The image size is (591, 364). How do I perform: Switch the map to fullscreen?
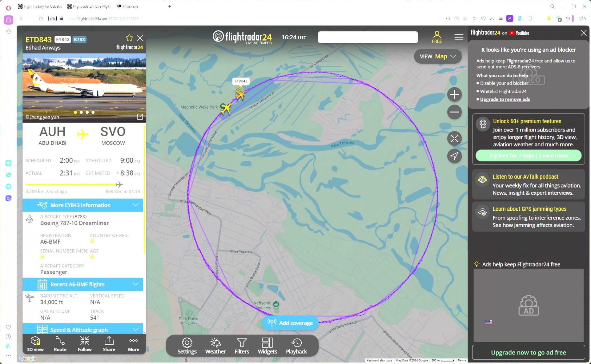(x=454, y=138)
